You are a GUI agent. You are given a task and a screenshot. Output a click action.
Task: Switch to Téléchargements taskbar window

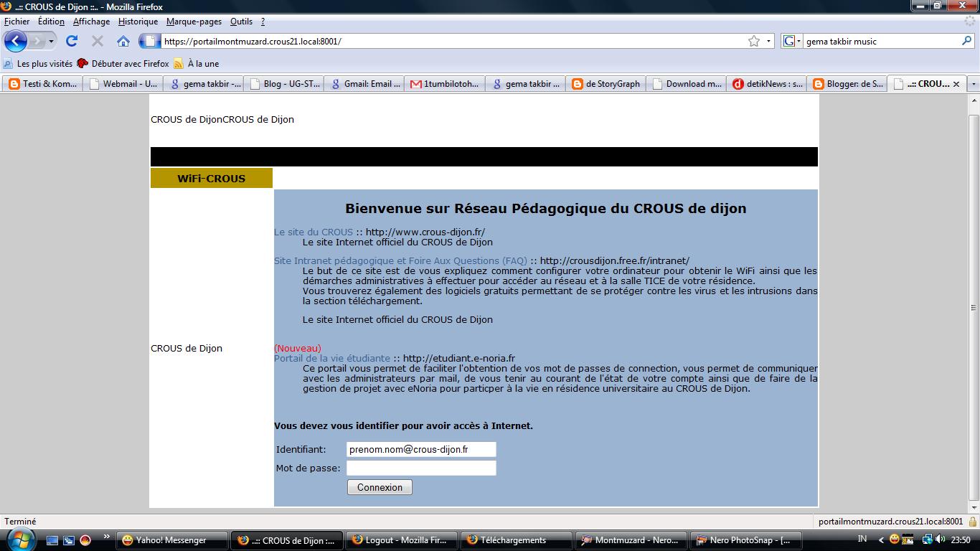(x=517, y=540)
